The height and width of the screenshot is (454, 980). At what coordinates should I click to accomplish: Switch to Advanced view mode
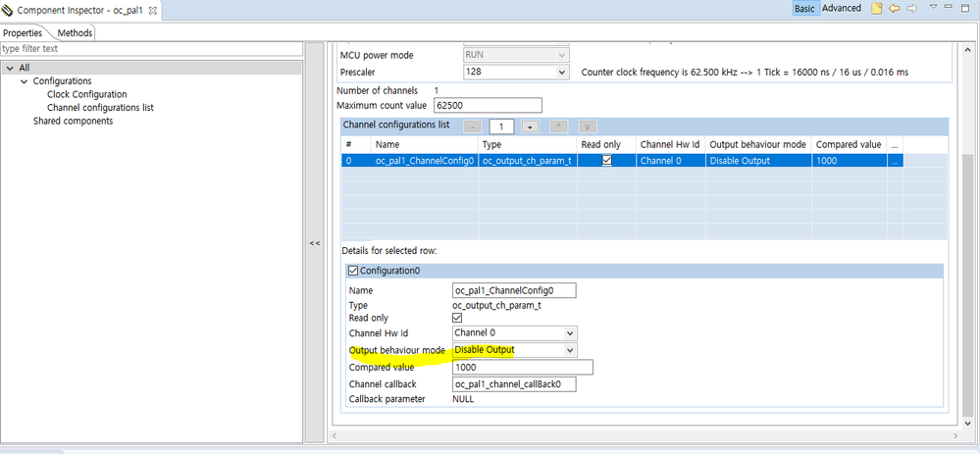point(842,9)
